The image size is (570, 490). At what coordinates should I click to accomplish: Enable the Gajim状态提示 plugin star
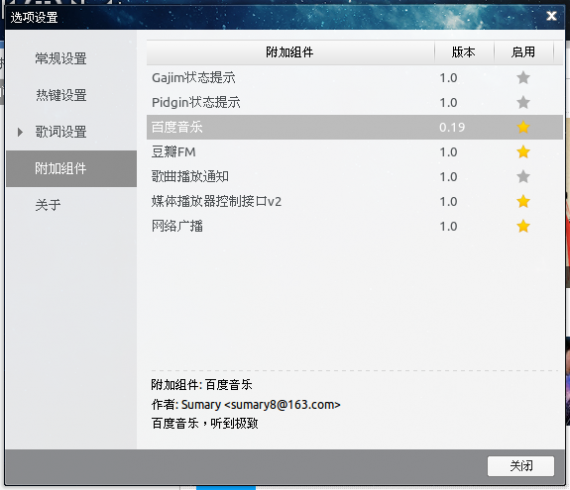point(523,77)
